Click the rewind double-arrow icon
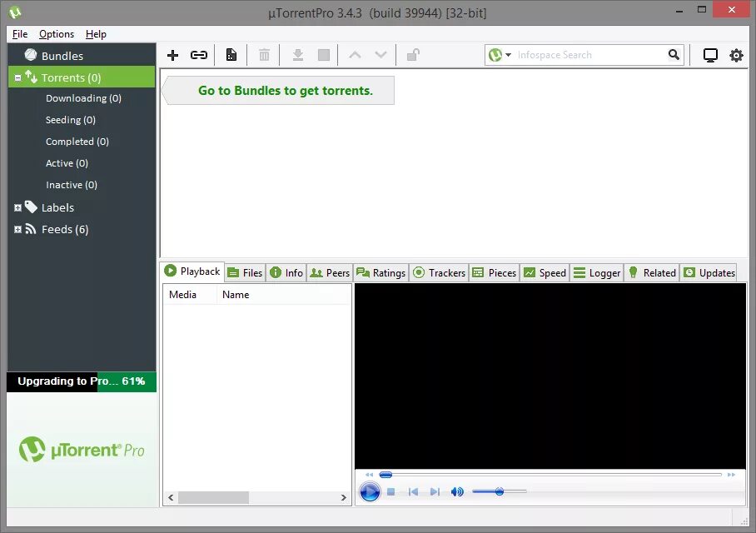 [x=370, y=475]
